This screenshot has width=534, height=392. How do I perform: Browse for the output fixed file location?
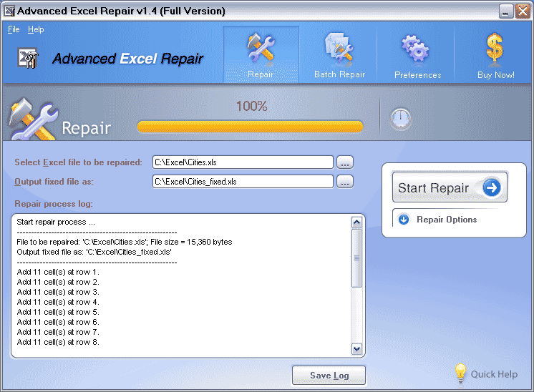[x=345, y=182]
